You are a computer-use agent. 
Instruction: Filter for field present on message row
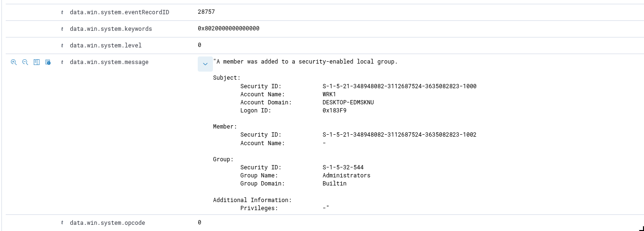tap(48, 62)
